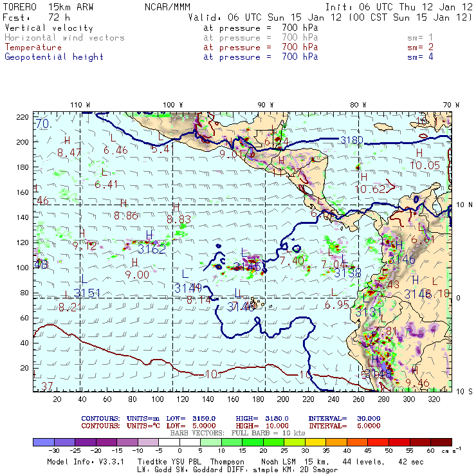Click the "90 W" longitude label

(x=266, y=105)
